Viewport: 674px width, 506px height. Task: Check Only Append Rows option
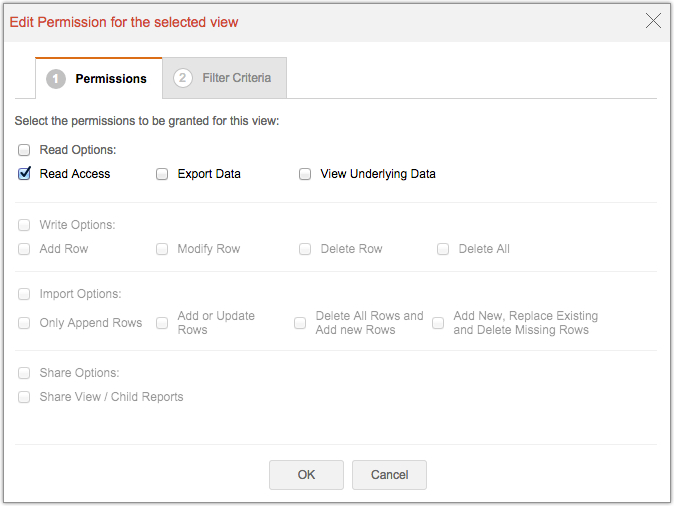[24, 323]
